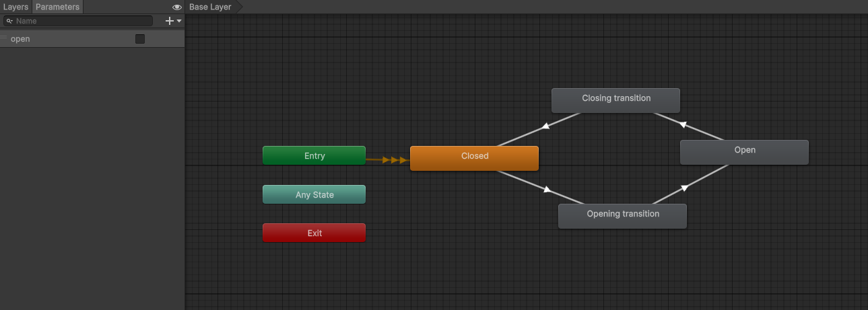The height and width of the screenshot is (310, 868).
Task: Switch to the Layers tab
Action: tap(15, 7)
